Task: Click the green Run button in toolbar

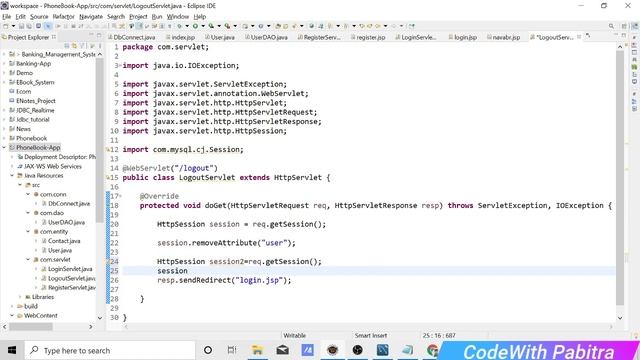Action: 195,26
